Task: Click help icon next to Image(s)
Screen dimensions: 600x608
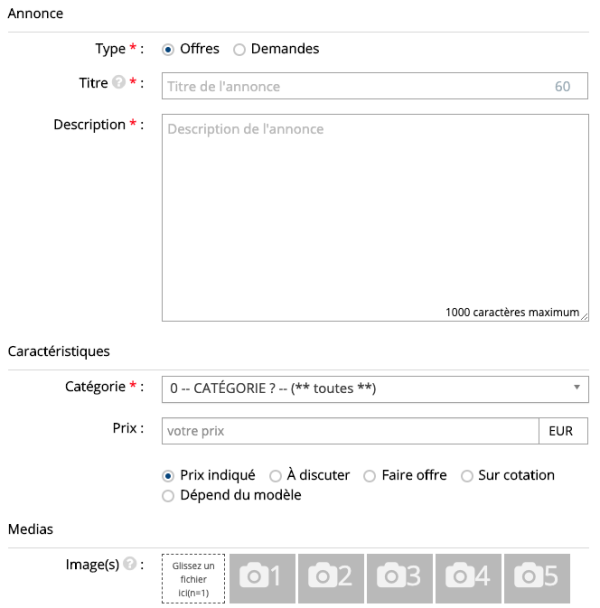Action: tap(128, 564)
